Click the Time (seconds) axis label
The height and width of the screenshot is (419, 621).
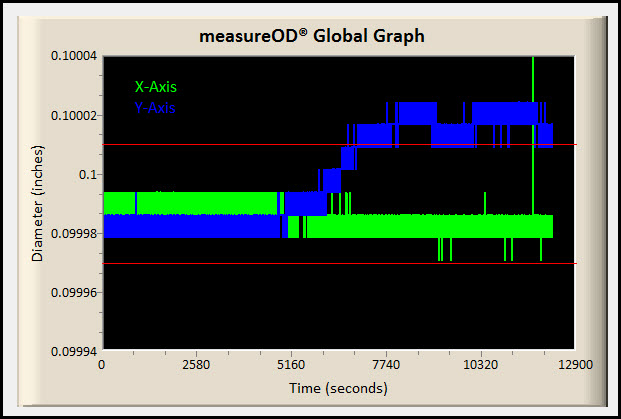[x=338, y=389]
